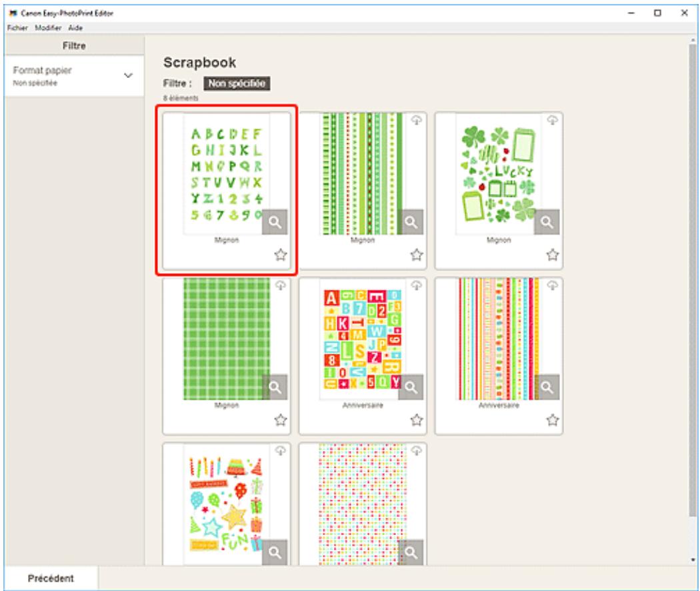Open the Modifier menu
This screenshot has width=700, height=591.
[48, 28]
